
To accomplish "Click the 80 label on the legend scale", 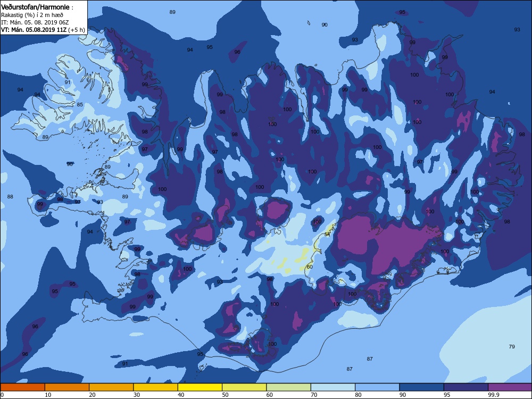I will coord(358,395).
